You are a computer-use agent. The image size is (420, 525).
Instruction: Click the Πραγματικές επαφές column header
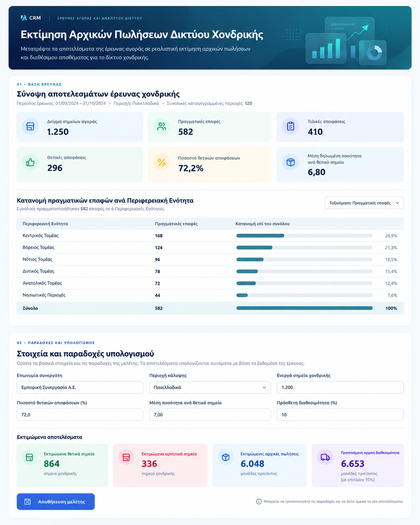(x=176, y=224)
